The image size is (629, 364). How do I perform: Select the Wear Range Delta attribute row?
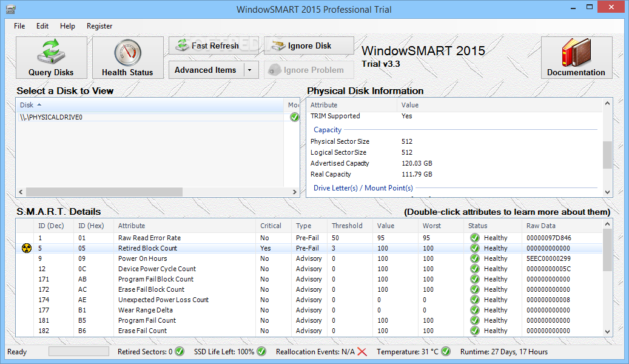[309, 310]
